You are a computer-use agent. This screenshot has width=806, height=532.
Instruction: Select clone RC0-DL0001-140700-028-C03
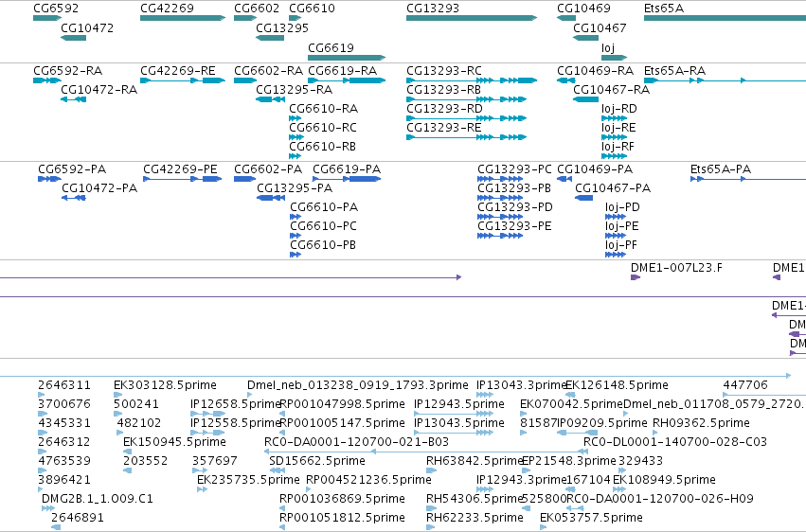pos(675,442)
